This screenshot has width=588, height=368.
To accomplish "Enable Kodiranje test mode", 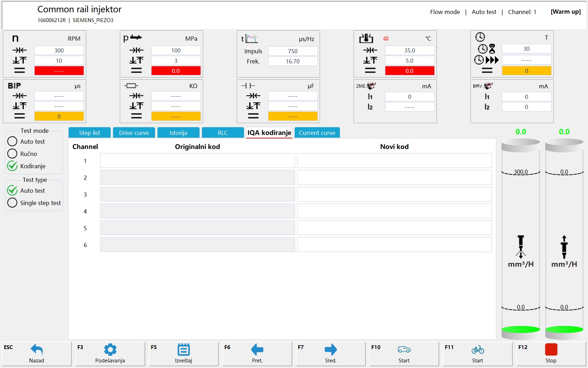I will (x=12, y=166).
